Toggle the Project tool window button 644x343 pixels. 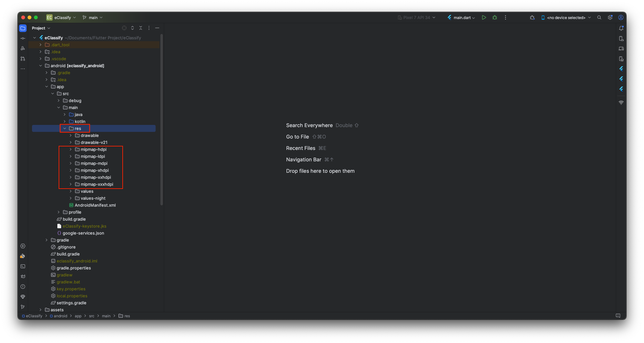click(x=23, y=28)
